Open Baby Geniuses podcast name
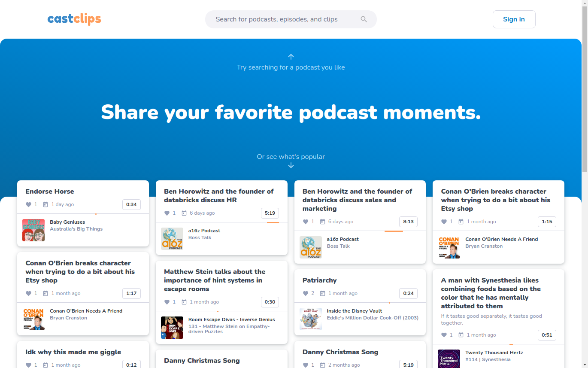Viewport: 588px width, 368px height. click(67, 222)
